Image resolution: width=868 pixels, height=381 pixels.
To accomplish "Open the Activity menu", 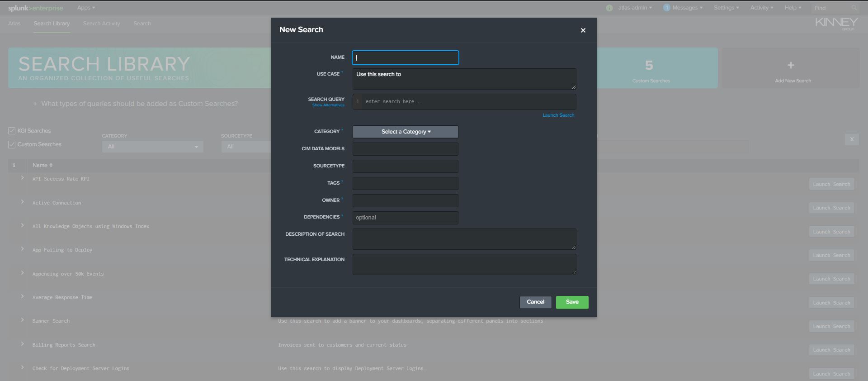I will coord(762,8).
